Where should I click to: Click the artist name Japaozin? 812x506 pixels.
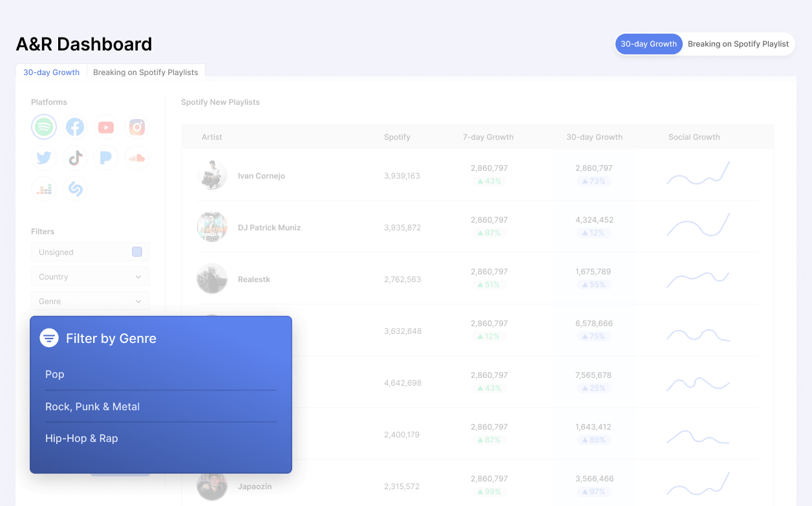(255, 487)
